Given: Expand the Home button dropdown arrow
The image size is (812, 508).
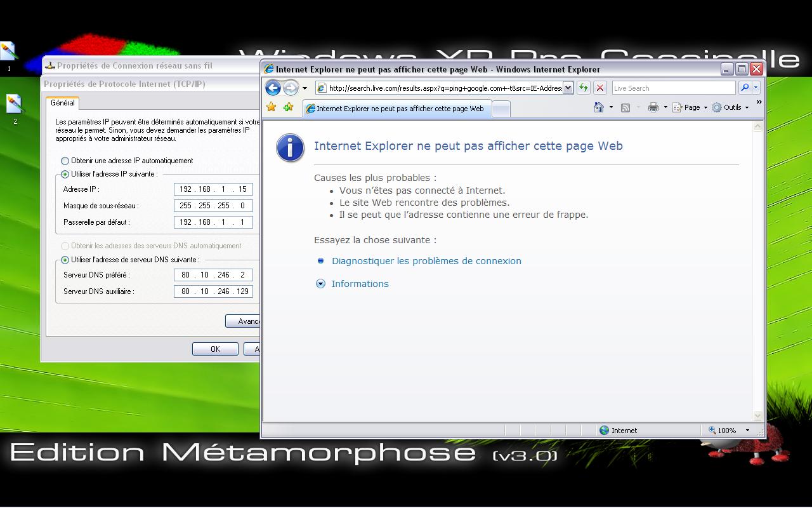Looking at the screenshot, I should point(611,107).
